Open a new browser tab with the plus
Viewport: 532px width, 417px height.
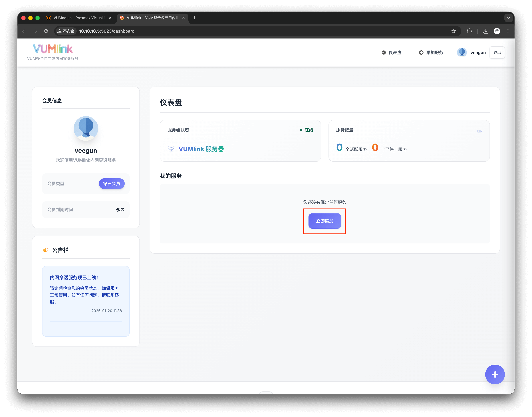coord(195,18)
